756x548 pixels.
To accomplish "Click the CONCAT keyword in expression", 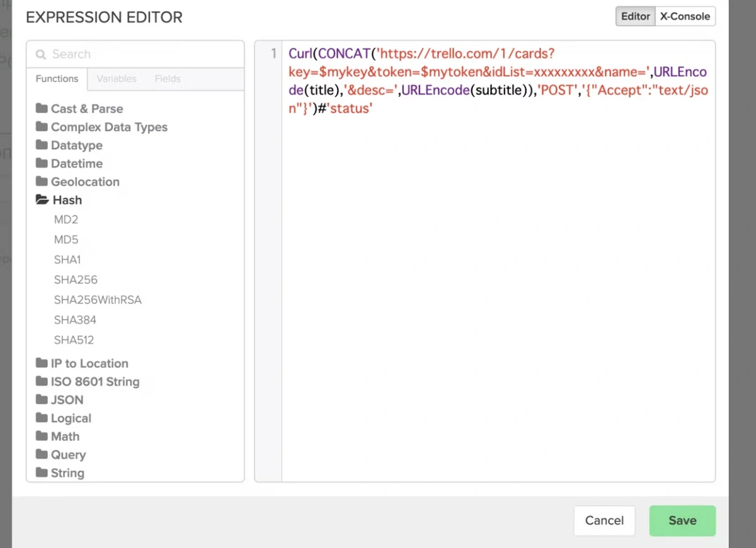I will 344,54.
